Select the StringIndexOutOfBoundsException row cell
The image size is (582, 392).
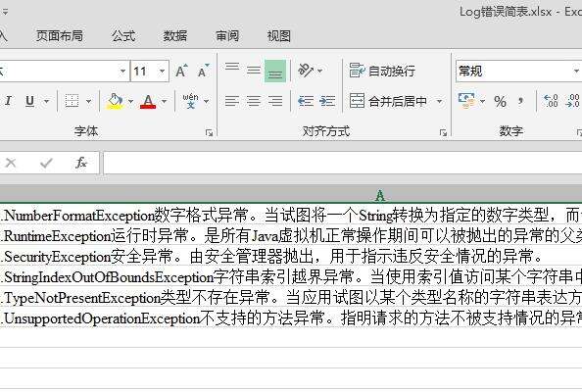point(291,276)
